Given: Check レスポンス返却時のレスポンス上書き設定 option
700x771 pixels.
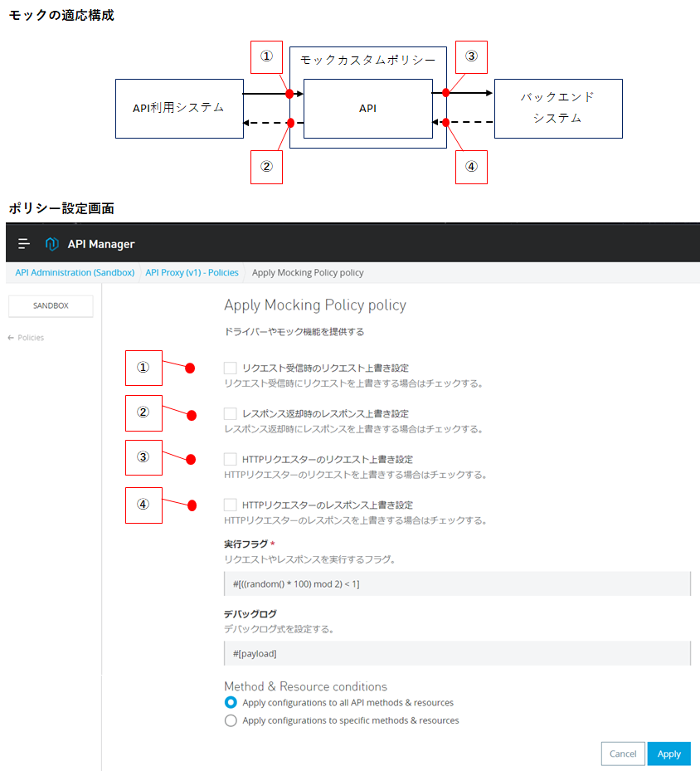Looking at the screenshot, I should pos(231,413).
